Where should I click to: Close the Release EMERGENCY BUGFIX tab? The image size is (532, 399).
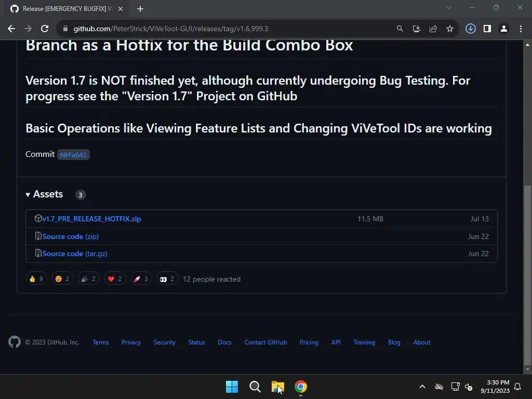tap(121, 9)
